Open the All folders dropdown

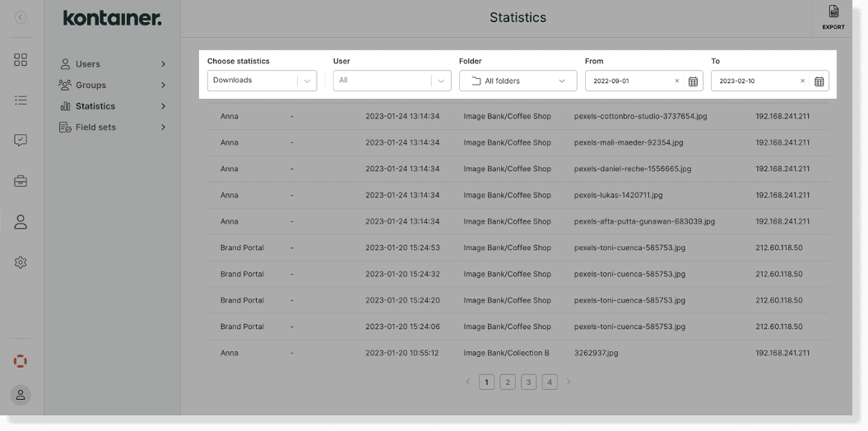click(518, 81)
